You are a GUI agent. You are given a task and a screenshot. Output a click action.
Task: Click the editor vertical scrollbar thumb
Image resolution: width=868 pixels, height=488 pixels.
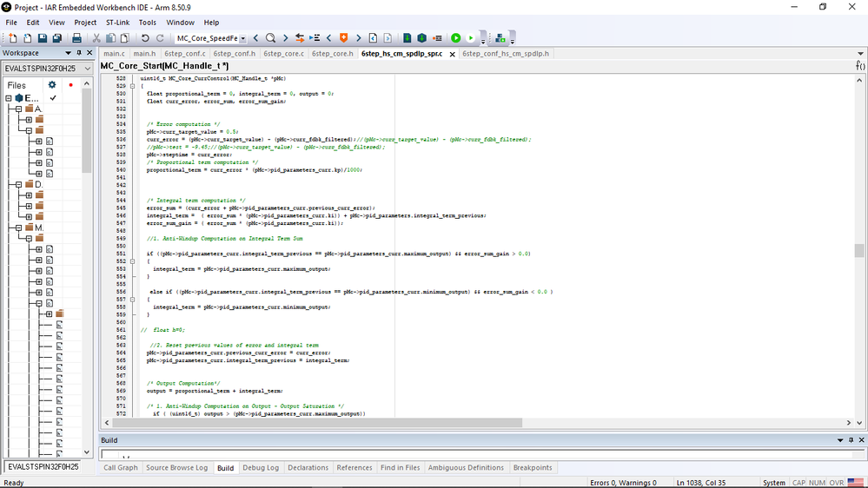coord(859,251)
